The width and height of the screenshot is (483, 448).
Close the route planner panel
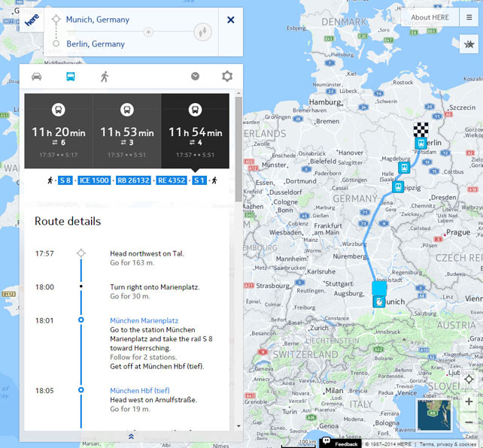click(x=230, y=20)
